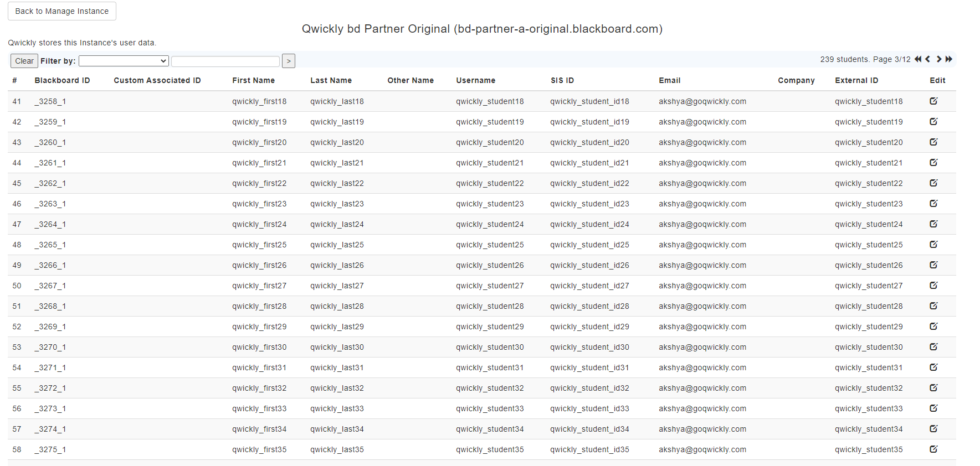Image resolution: width=980 pixels, height=466 pixels.
Task: Go to previous page of students
Action: [x=928, y=59]
